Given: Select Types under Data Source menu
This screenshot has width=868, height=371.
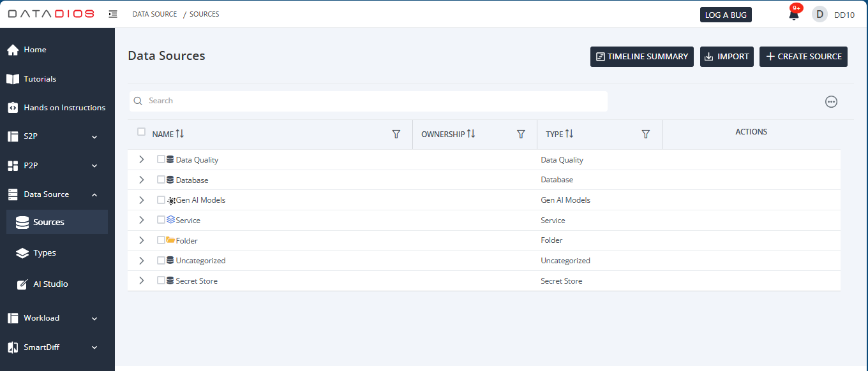Looking at the screenshot, I should [43, 253].
